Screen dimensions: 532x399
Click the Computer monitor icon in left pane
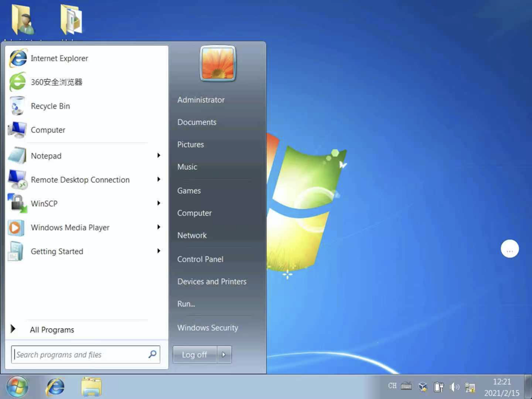point(17,130)
